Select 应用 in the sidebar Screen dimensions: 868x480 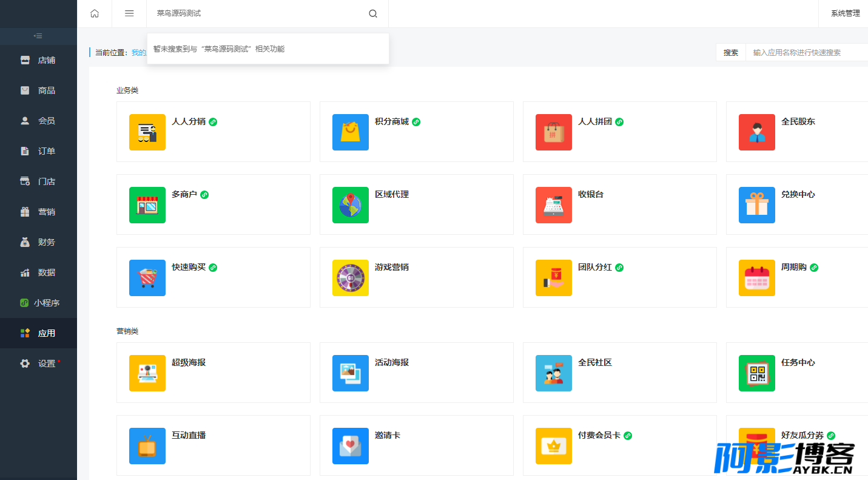click(x=38, y=333)
